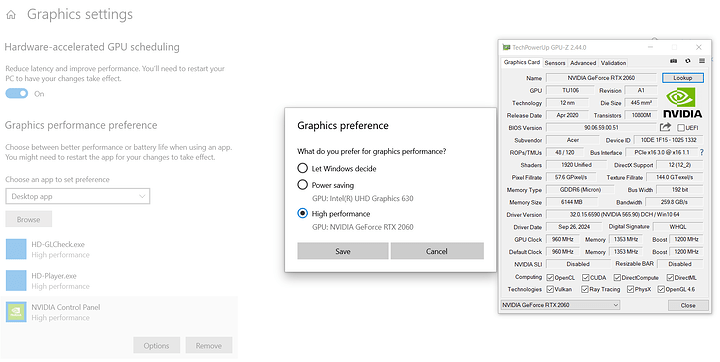Open the Advanced tab
The height and width of the screenshot is (362, 720).
coord(583,63)
